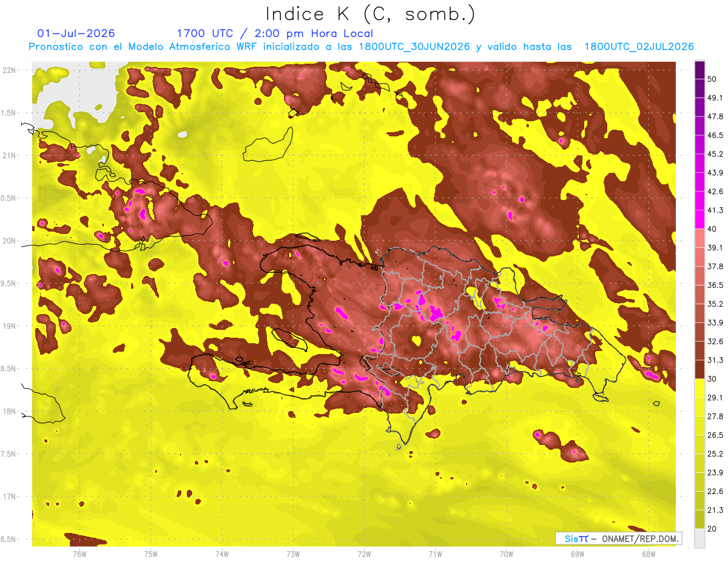Click the '26.5' color scale value
The width and height of the screenshot is (728, 562).
coord(715,435)
